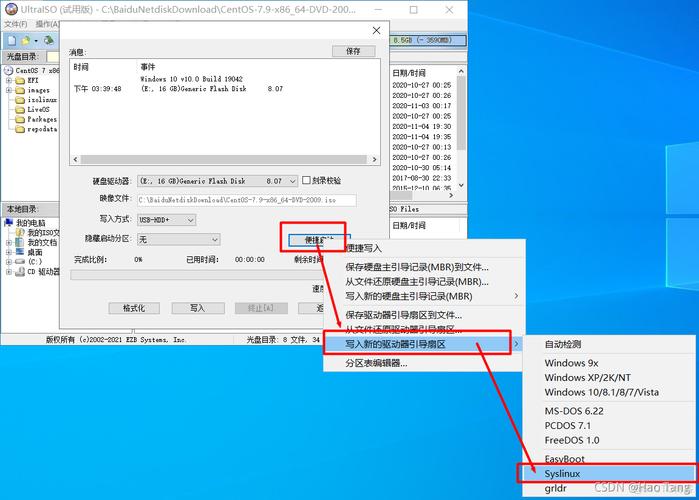
Task: Expand the EFI folder tree node
Action: click(x=9, y=81)
